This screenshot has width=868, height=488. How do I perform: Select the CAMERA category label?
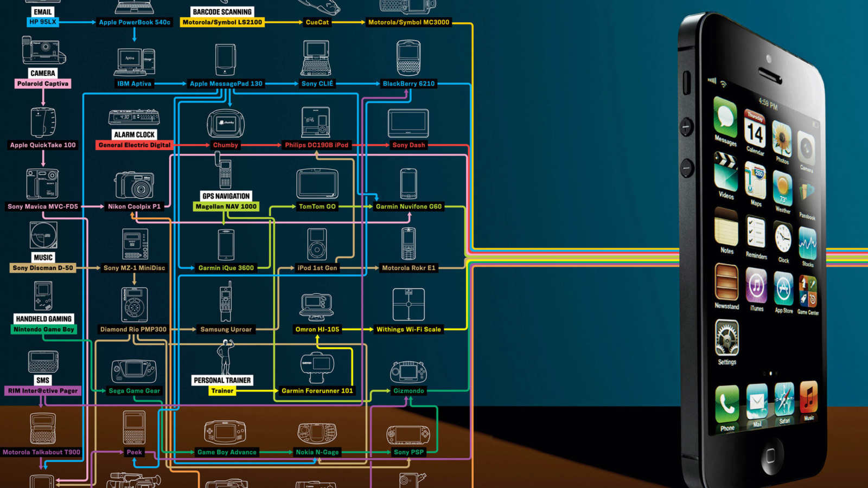(43, 73)
